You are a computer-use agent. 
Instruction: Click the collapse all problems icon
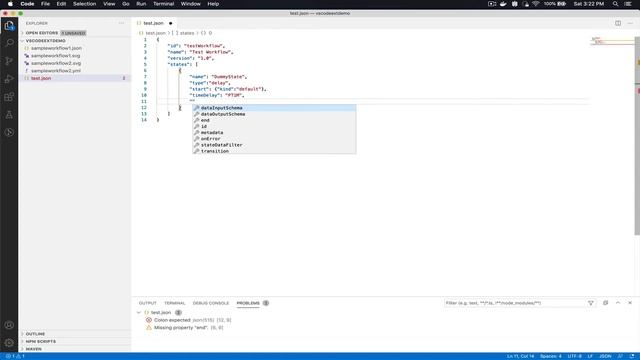606,303
